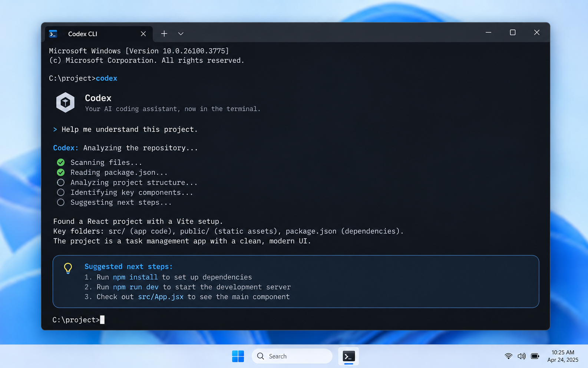This screenshot has height=368, width=588.
Task: Select the Codex CLI tab
Action: [99, 34]
